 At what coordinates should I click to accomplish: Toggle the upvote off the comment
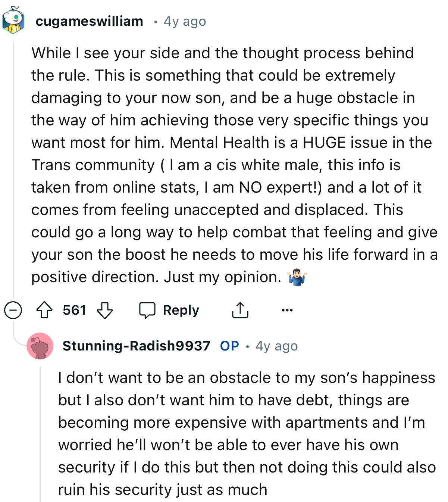[x=45, y=310]
